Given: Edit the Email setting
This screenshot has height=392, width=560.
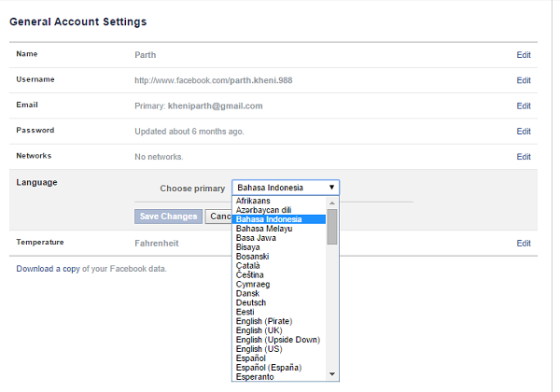Looking at the screenshot, I should [x=524, y=106].
